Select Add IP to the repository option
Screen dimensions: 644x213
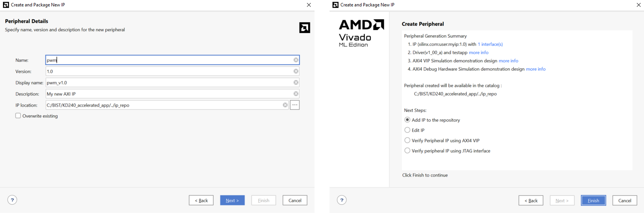click(407, 120)
